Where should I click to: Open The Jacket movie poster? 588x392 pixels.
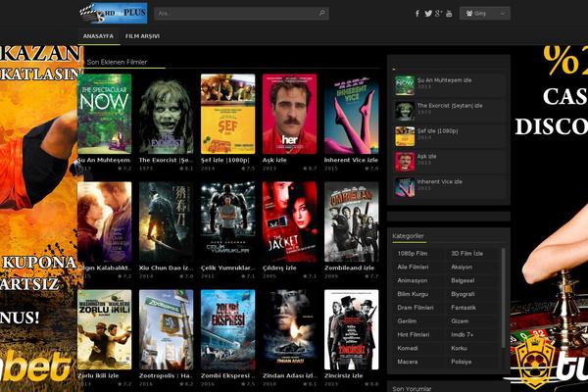[x=289, y=221]
